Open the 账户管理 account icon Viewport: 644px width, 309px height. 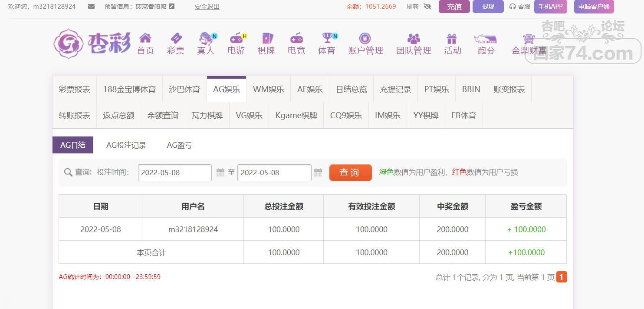pos(365,38)
